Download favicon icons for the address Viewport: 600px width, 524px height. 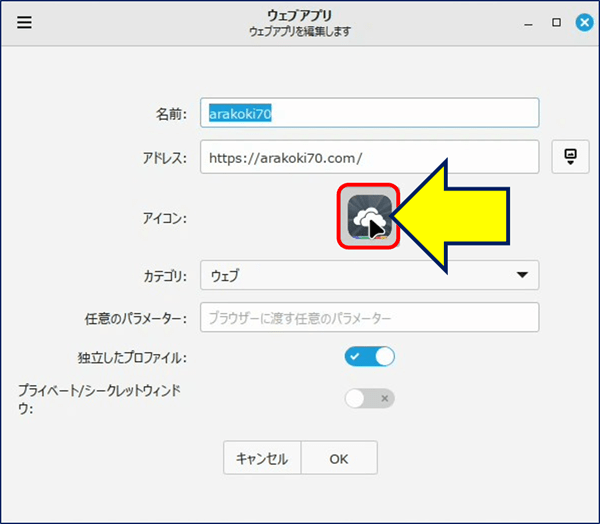click(x=570, y=157)
